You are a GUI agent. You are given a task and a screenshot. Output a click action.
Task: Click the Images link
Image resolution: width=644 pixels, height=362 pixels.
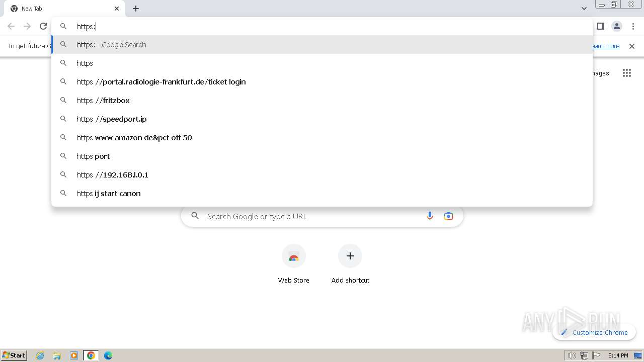click(601, 73)
